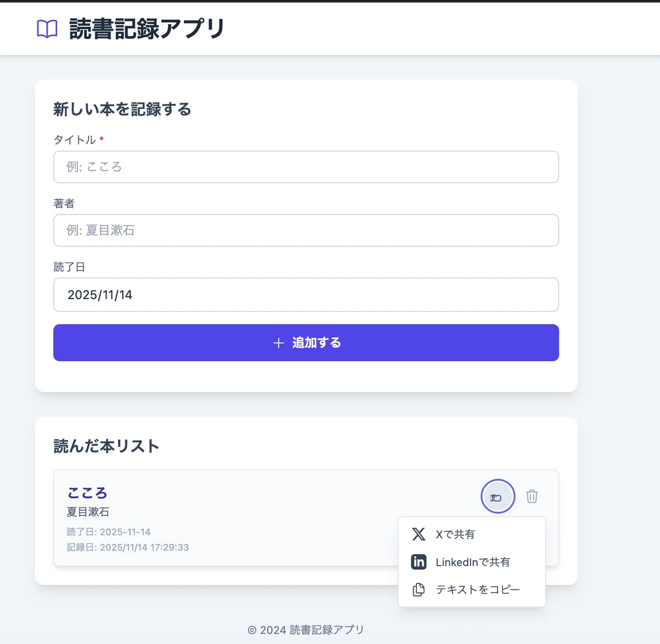Click the 読んだ本リスト heading
The height and width of the screenshot is (644, 660).
click(x=106, y=446)
